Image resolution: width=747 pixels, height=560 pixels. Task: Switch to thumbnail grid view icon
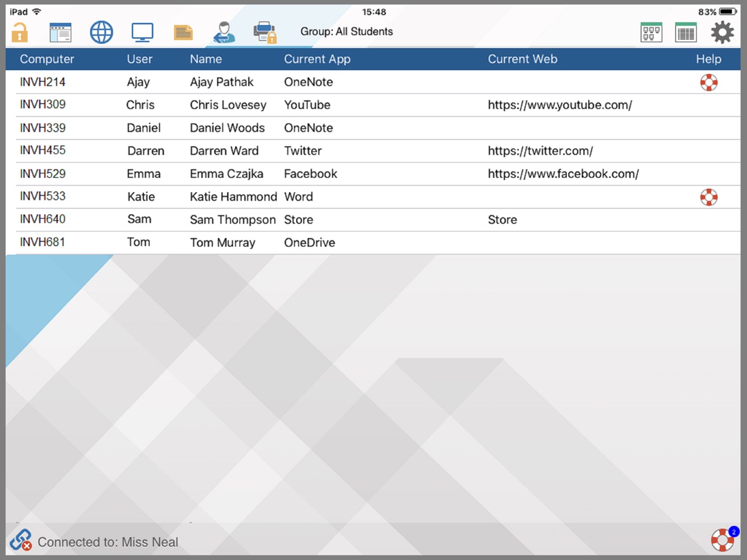click(651, 32)
